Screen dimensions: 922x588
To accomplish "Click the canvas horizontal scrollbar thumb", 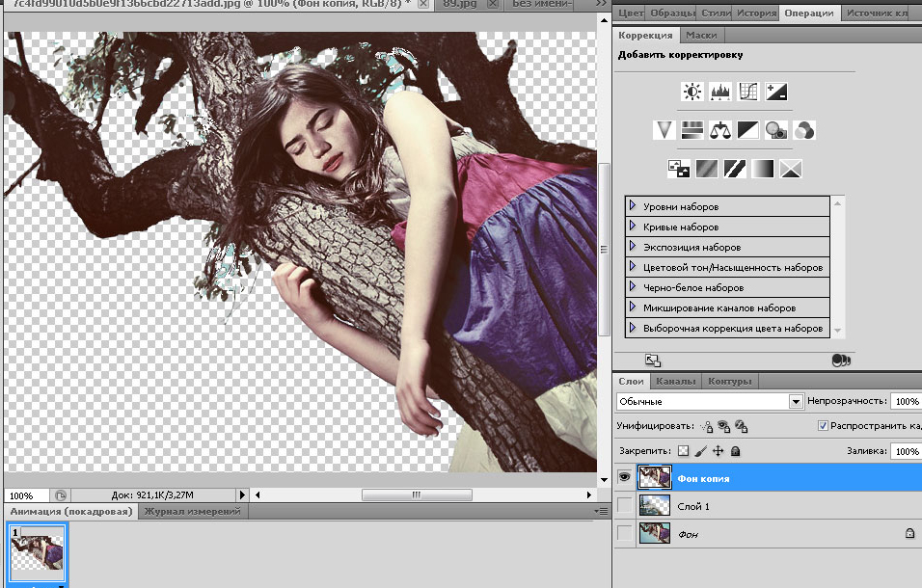I will pos(417,495).
